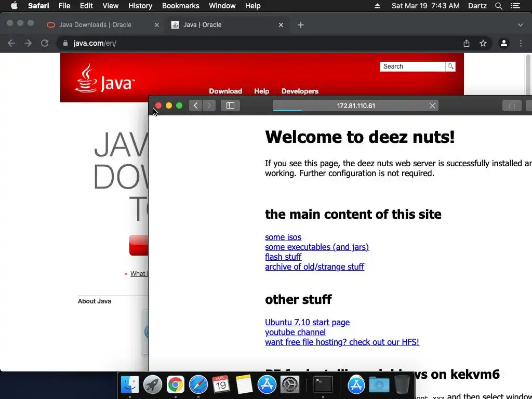Open Google Chrome from the Dock
The image size is (532, 399).
click(175, 385)
